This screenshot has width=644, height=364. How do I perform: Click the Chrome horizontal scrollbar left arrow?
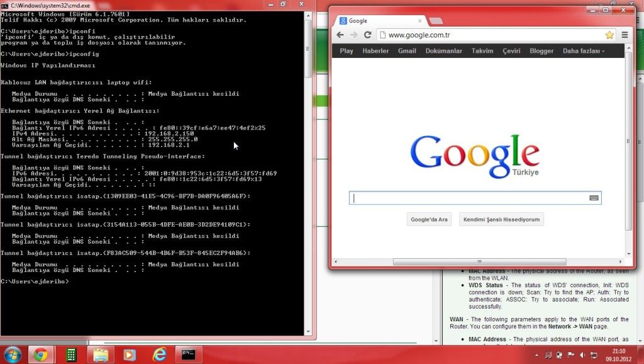point(336,261)
